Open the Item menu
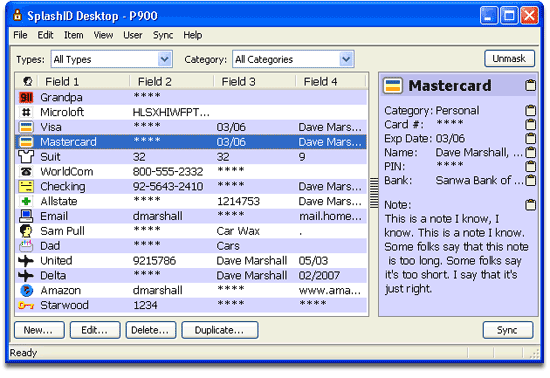The height and width of the screenshot is (378, 550). (x=74, y=35)
